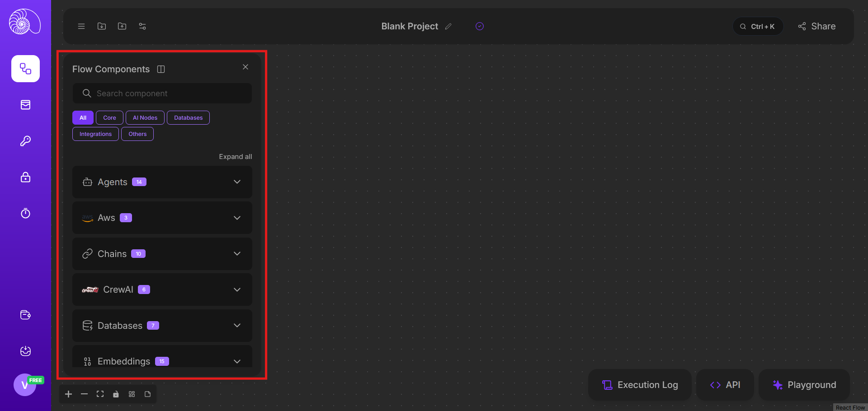Screen dimensions: 868x411
Task: Expand the Agents component category
Action: [237, 182]
